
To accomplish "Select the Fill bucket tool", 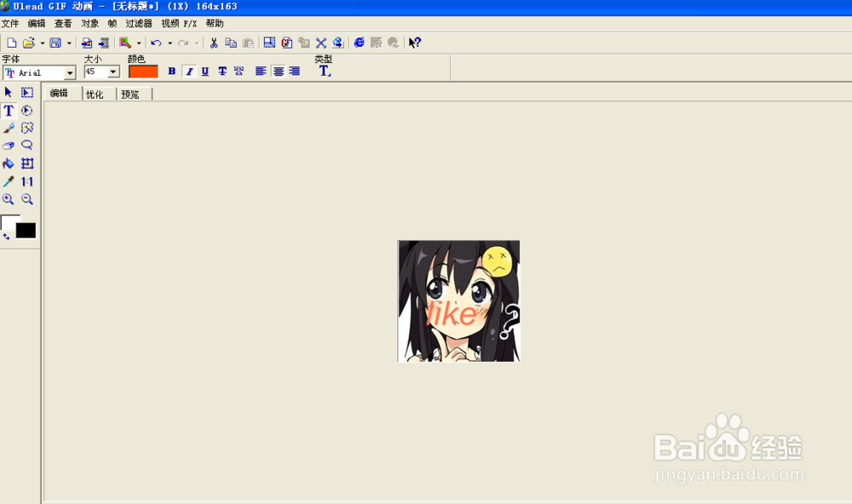I will pos(9,163).
